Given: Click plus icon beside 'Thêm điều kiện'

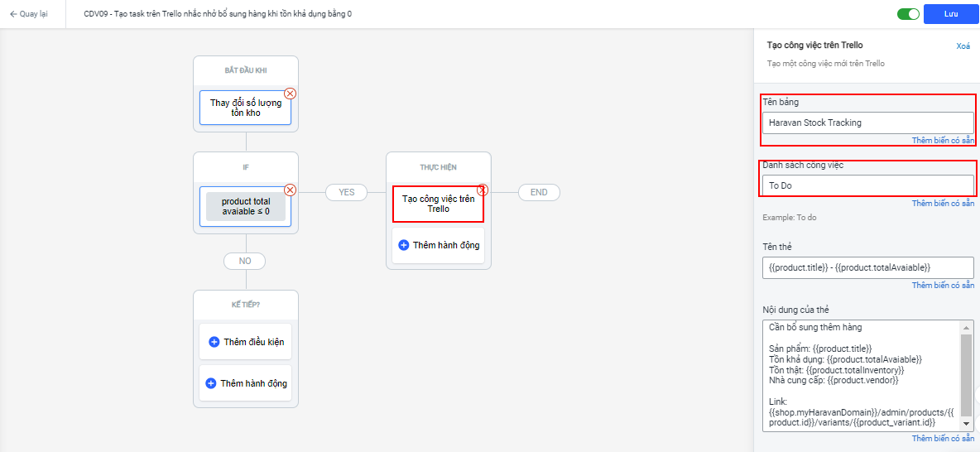Looking at the screenshot, I should (x=214, y=342).
